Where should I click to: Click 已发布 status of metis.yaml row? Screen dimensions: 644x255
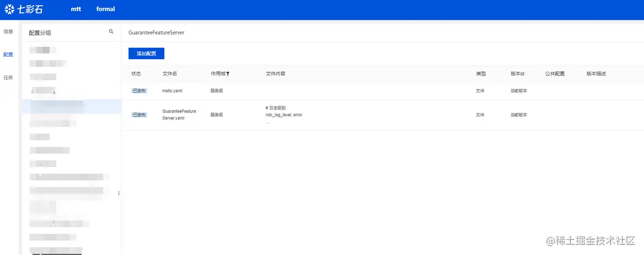[139, 91]
